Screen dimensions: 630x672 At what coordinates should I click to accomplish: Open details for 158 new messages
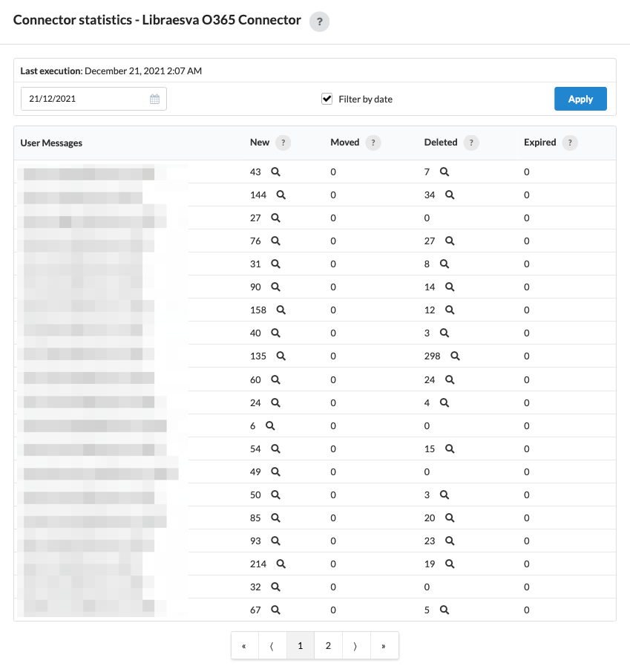(x=281, y=310)
